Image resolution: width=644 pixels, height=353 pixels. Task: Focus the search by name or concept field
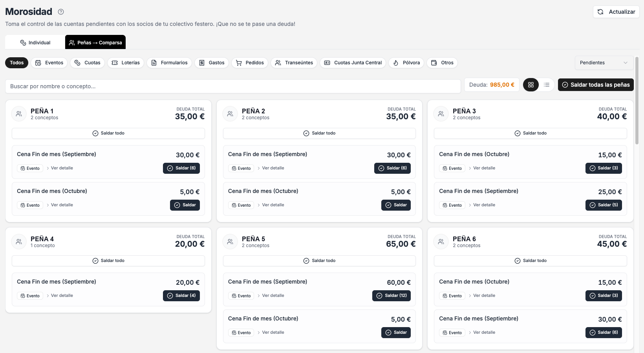[x=233, y=86]
